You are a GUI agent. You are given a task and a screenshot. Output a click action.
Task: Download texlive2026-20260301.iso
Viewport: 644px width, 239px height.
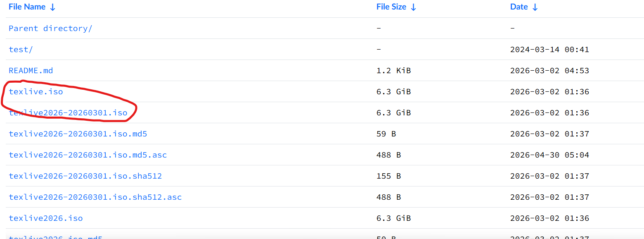pos(68,113)
